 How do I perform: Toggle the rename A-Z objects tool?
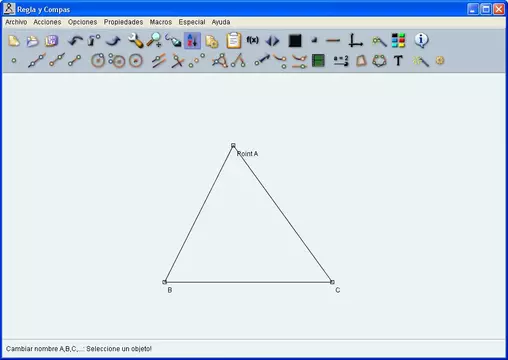coord(192,41)
